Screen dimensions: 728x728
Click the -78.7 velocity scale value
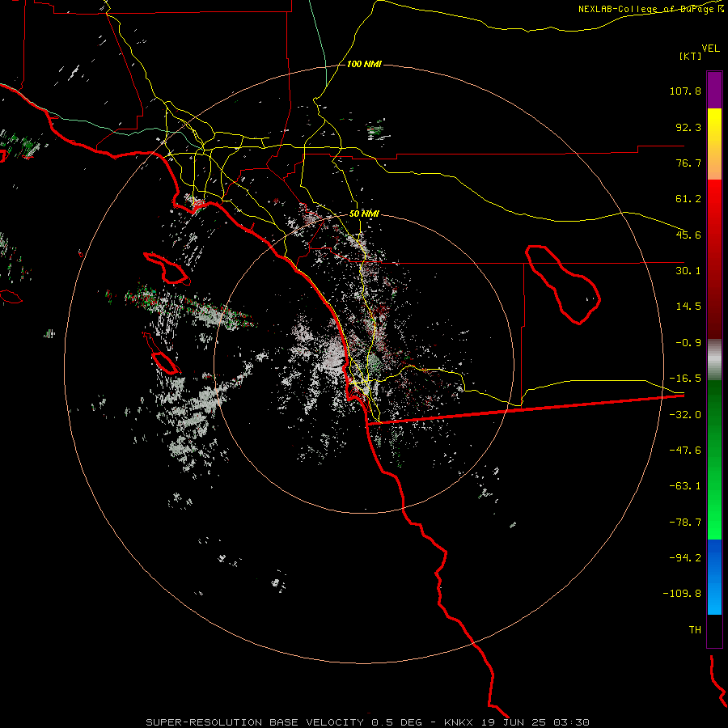point(685,523)
